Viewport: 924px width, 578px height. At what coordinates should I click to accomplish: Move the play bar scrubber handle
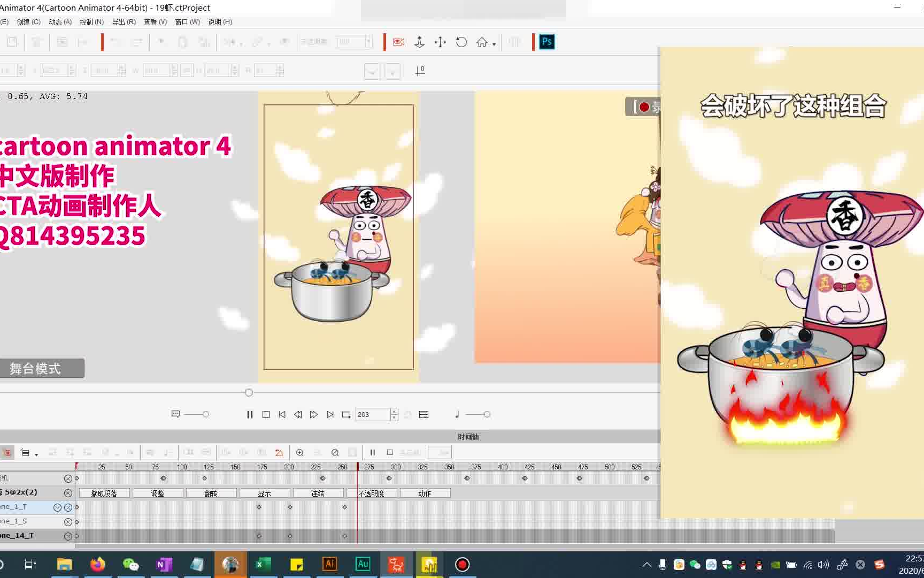(x=249, y=392)
